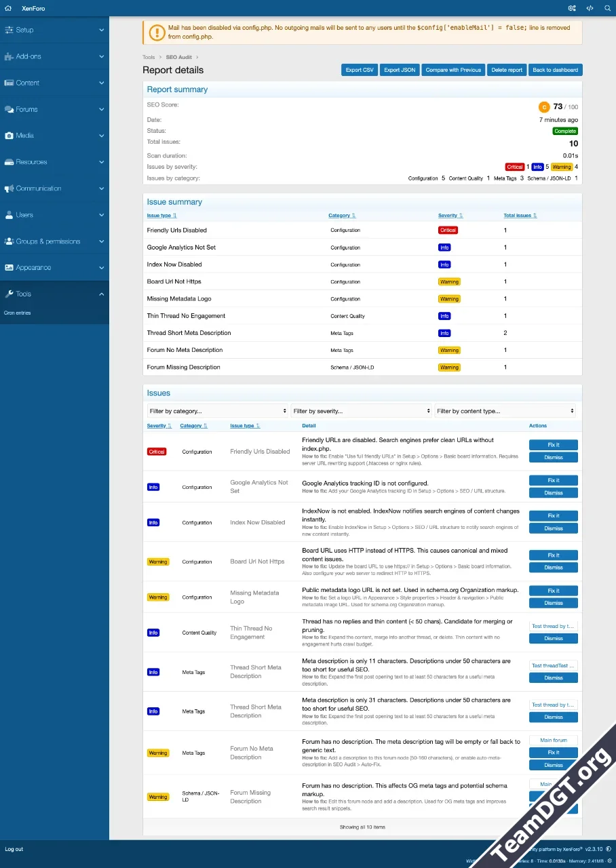Open the Filter by severity dropdown
The height and width of the screenshot is (868, 616).
tap(362, 411)
